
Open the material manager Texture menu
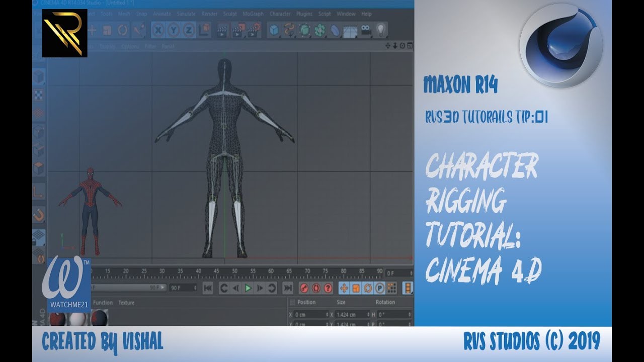[x=126, y=303]
